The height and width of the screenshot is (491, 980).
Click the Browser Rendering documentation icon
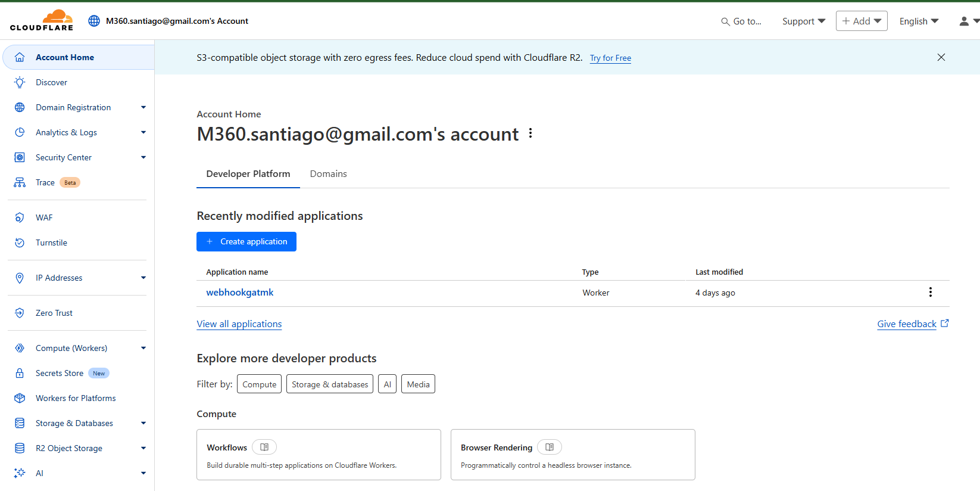[x=550, y=447]
